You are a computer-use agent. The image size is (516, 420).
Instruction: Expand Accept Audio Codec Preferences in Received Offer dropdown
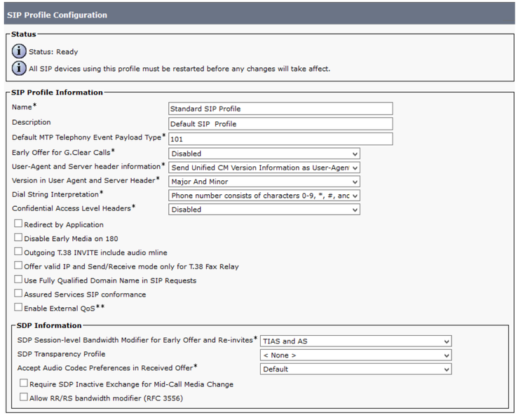(x=355, y=369)
